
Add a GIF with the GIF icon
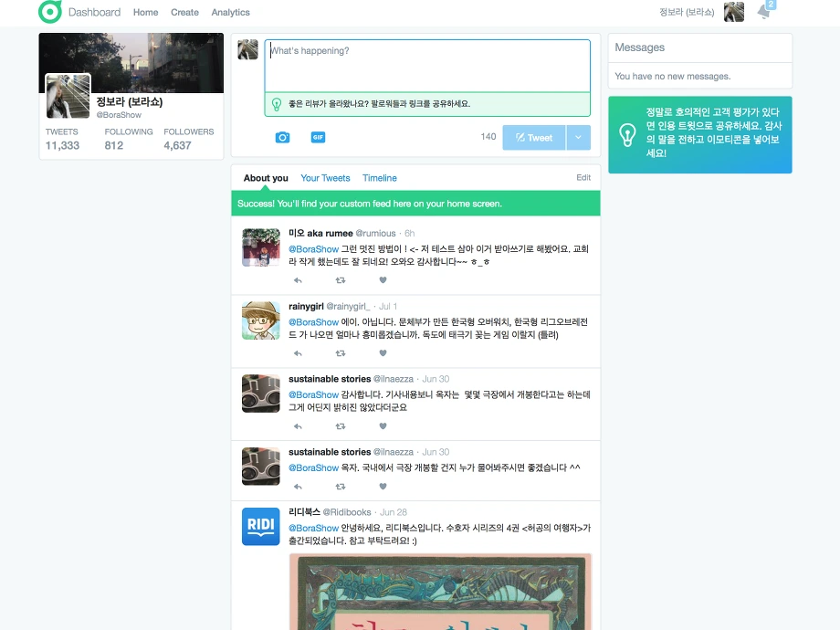[x=319, y=137]
